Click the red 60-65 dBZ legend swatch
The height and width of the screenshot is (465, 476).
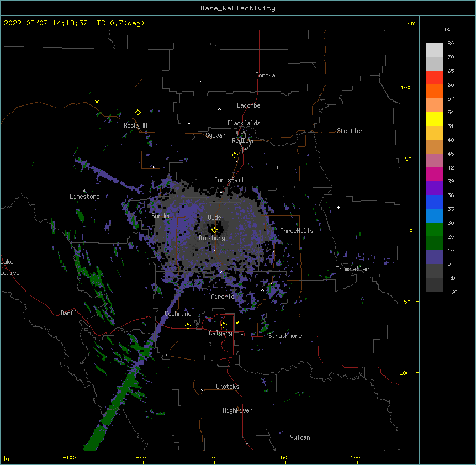[x=434, y=78]
